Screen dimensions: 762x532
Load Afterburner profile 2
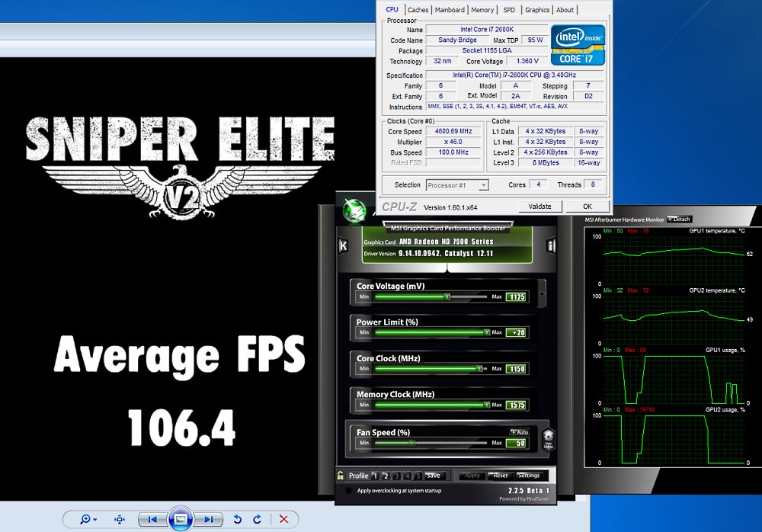point(386,476)
